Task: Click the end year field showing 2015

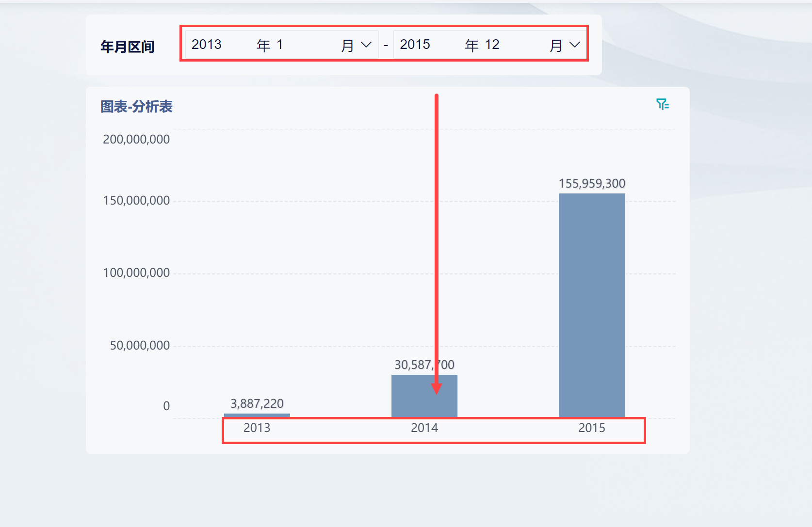Action: click(415, 45)
